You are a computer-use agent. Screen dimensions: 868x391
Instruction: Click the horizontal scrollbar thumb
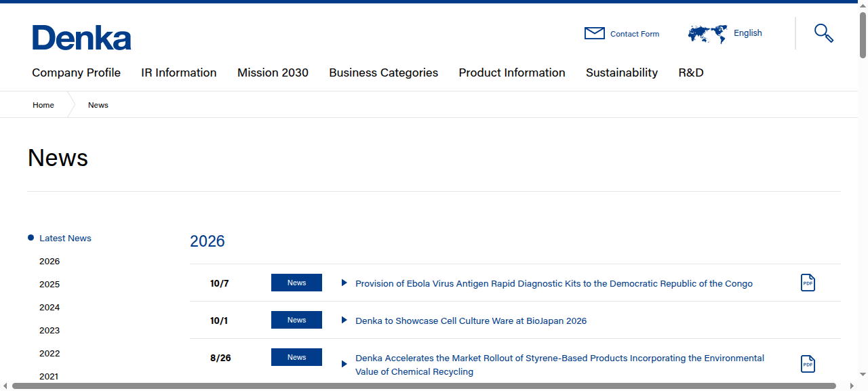(424, 386)
